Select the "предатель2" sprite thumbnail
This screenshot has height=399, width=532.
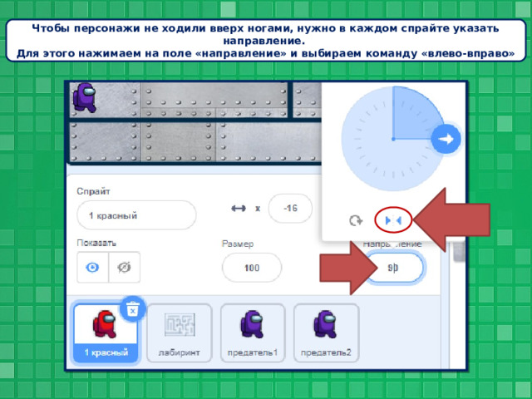click(326, 332)
